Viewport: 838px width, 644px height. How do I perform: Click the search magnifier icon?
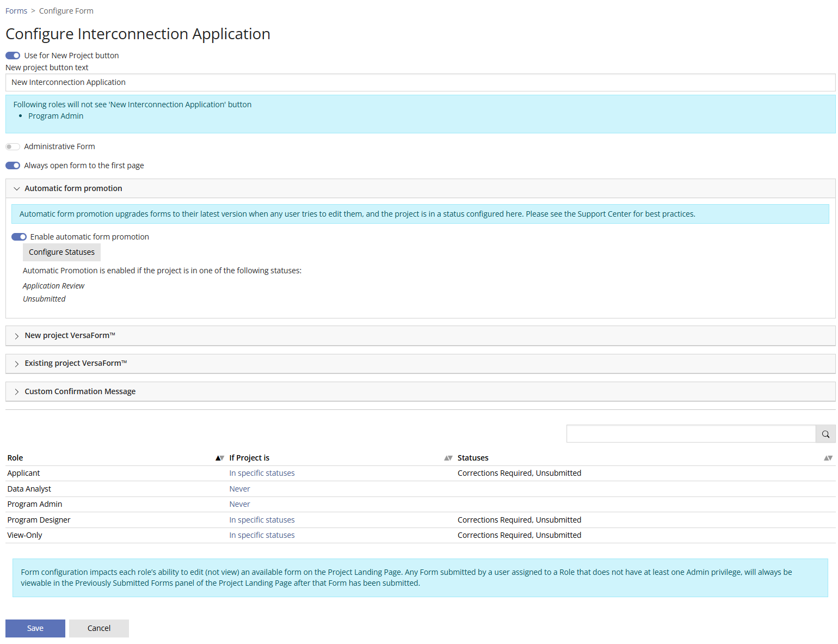825,434
